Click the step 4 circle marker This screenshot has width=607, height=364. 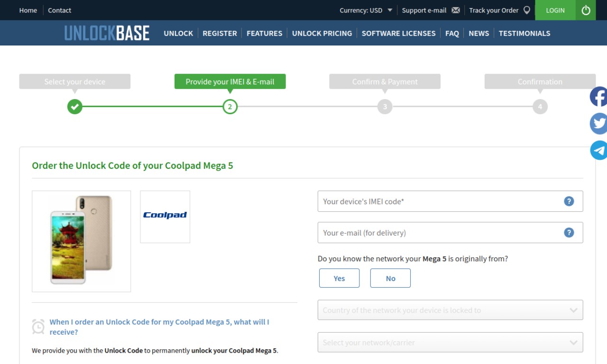540,107
